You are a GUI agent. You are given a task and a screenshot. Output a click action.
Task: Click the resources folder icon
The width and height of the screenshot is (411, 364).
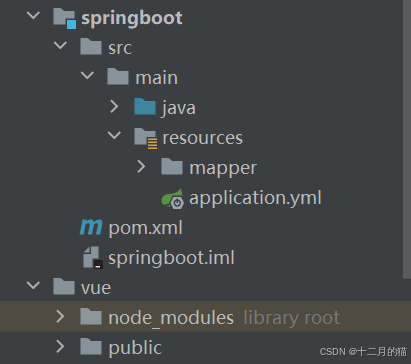coord(146,138)
